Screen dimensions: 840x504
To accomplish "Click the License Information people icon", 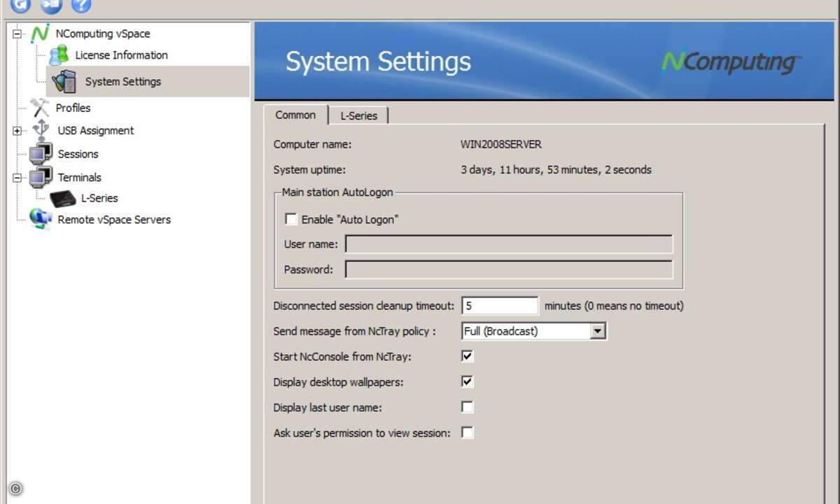I will coord(59,55).
